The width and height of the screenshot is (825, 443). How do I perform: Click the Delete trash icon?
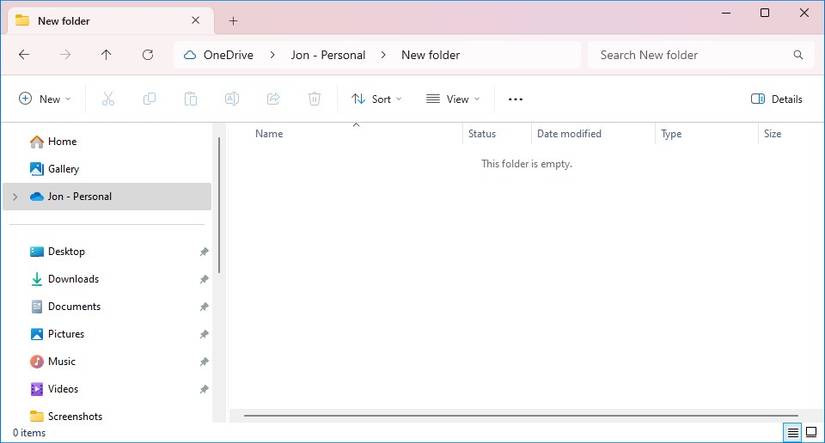(x=314, y=99)
